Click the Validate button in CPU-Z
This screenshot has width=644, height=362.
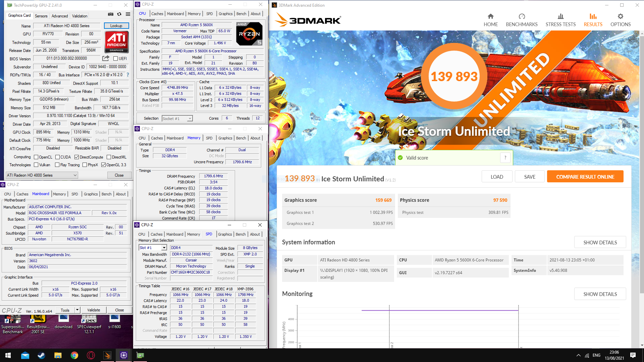pos(94,310)
